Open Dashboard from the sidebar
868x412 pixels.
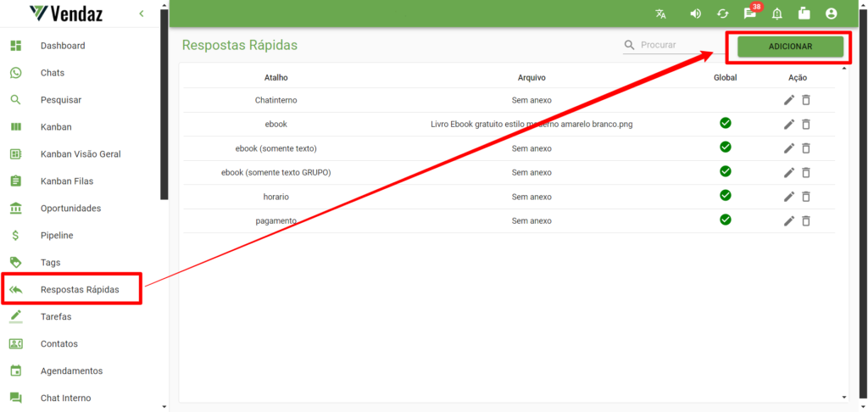[x=63, y=46]
